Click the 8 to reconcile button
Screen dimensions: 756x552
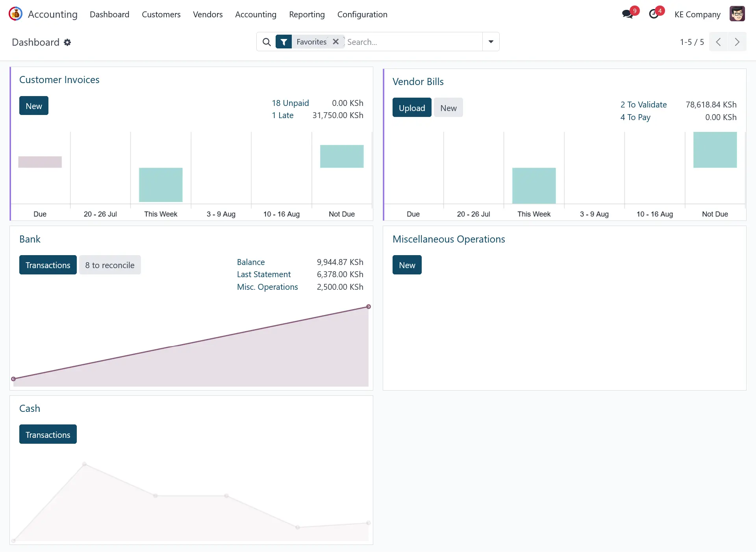click(110, 265)
